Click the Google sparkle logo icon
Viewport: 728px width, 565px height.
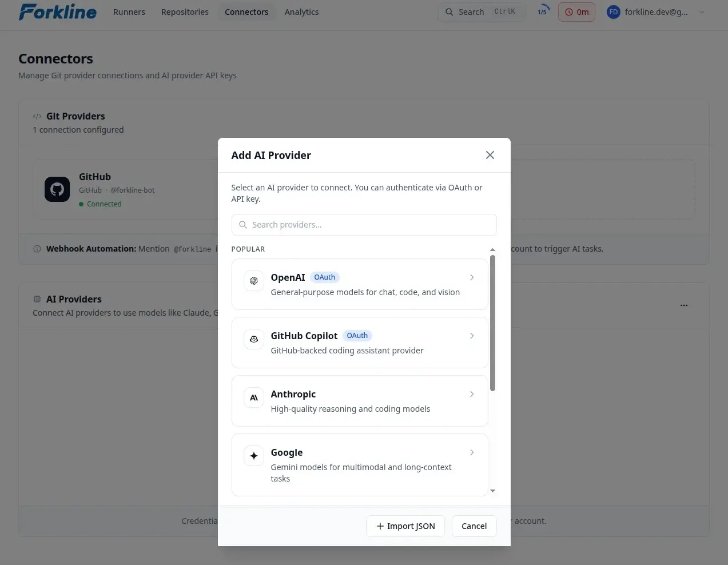click(x=254, y=456)
